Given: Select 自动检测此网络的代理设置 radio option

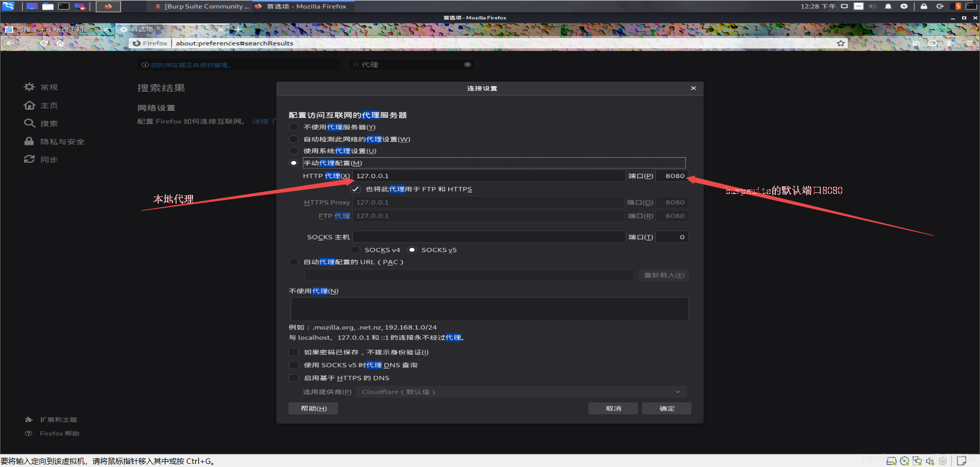Looking at the screenshot, I should coord(293,139).
